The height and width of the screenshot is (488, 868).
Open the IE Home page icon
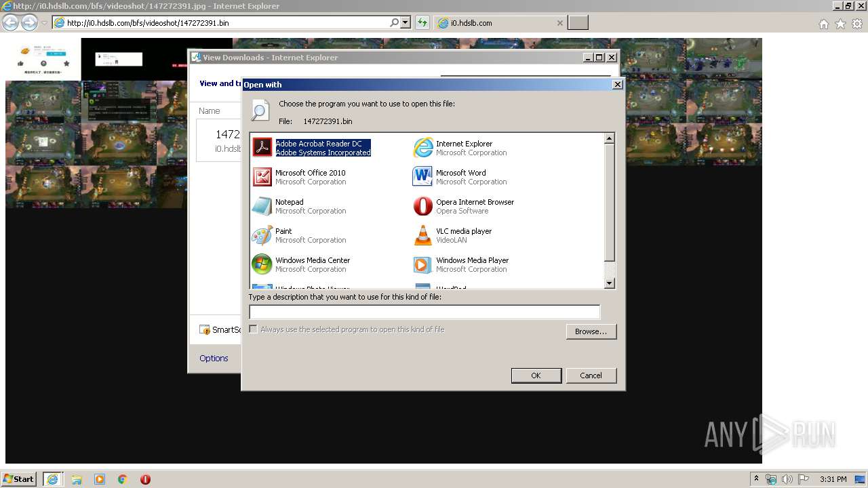coord(823,24)
